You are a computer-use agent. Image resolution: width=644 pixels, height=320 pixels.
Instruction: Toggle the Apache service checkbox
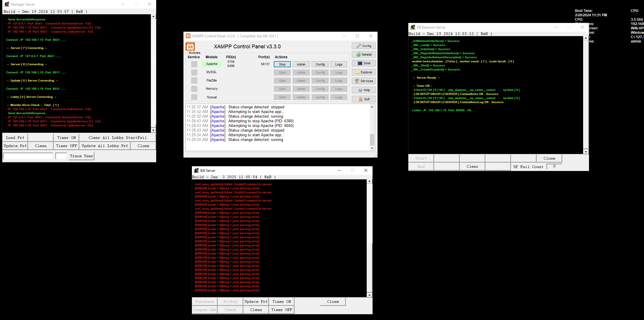click(x=194, y=64)
